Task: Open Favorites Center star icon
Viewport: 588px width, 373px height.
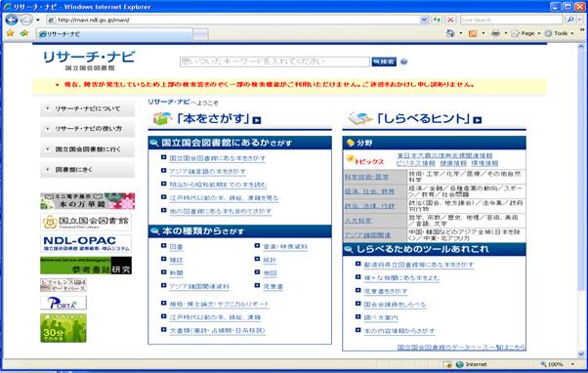Action: tap(10, 33)
